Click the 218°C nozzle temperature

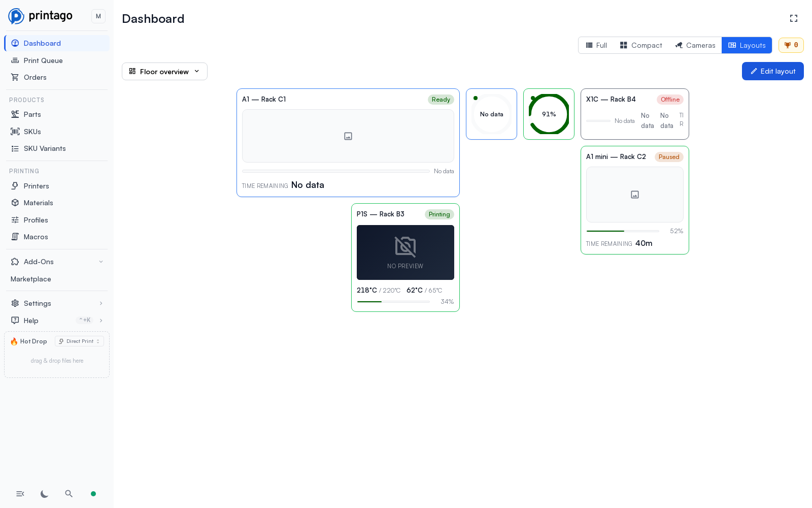(x=367, y=290)
